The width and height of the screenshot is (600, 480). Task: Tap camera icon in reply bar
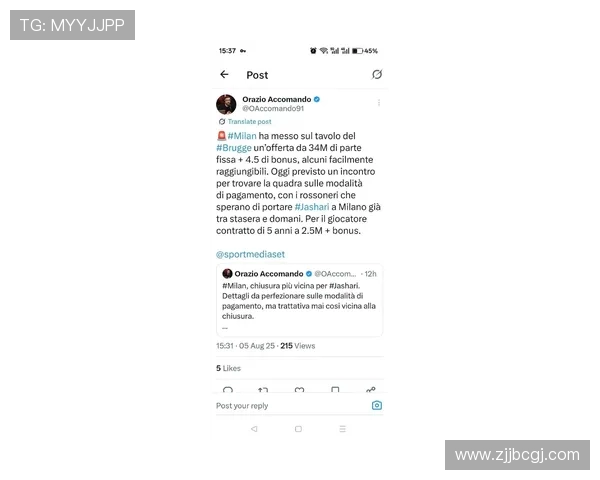(x=377, y=405)
